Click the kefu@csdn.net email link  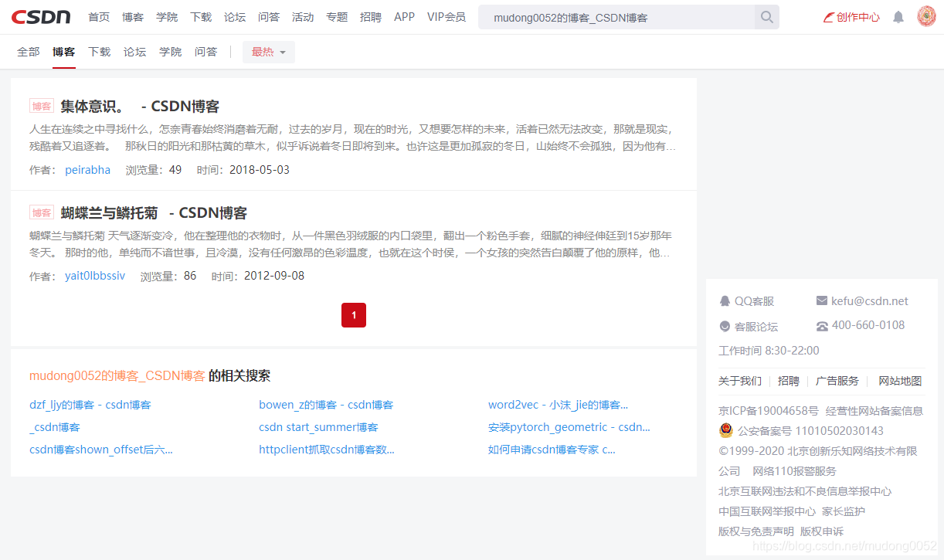[x=870, y=301]
